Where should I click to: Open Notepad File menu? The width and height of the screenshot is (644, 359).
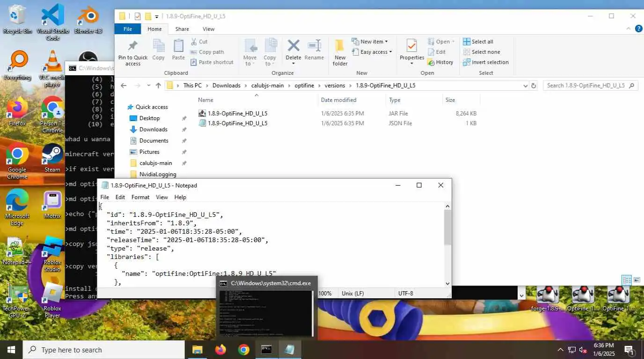click(x=105, y=197)
